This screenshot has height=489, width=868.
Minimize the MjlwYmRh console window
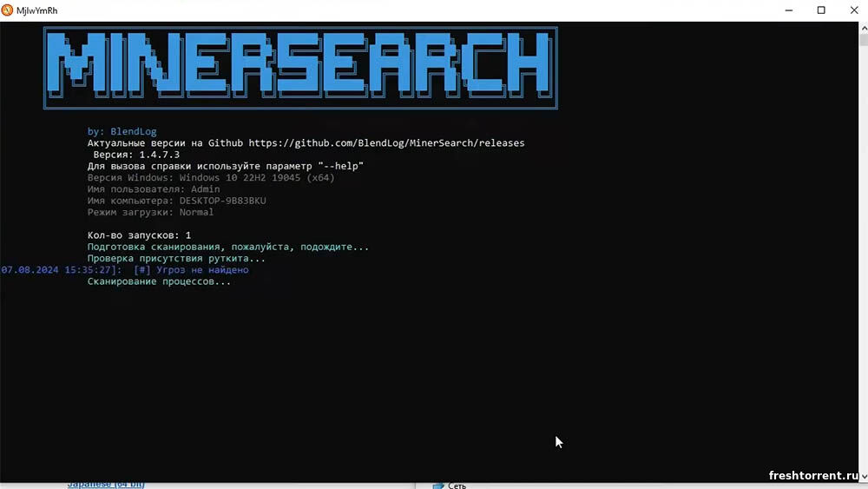[x=781, y=10]
